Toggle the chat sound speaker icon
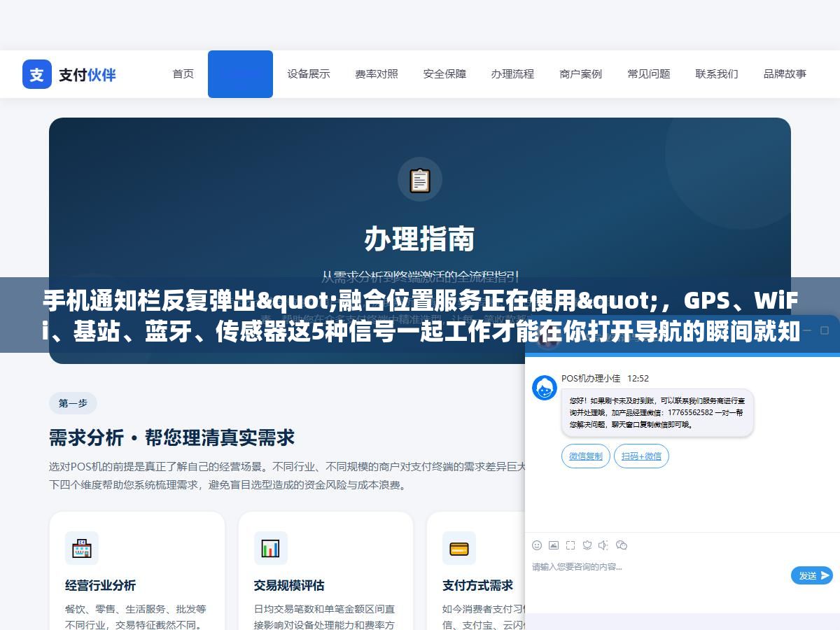 603,545
